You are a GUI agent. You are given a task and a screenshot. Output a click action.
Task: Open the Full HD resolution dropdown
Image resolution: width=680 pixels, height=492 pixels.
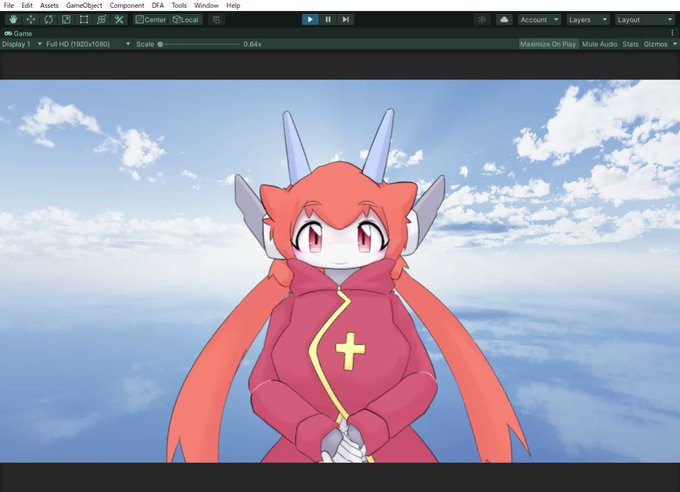[x=88, y=44]
